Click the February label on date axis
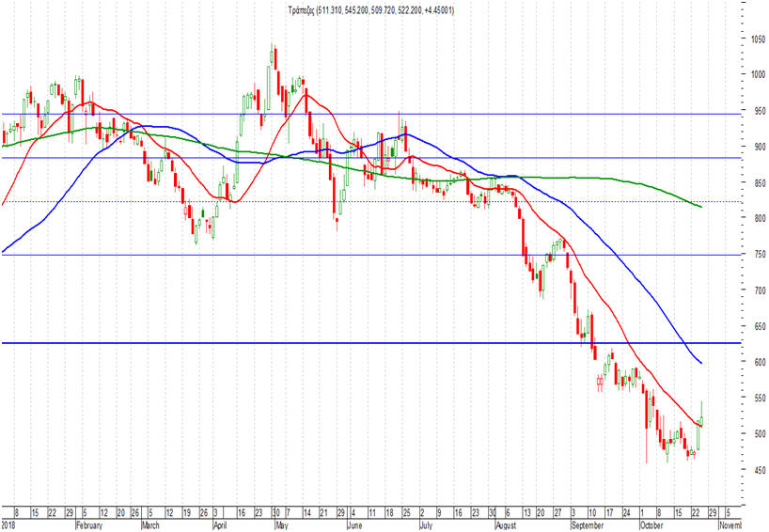769x532 pixels. click(x=89, y=525)
